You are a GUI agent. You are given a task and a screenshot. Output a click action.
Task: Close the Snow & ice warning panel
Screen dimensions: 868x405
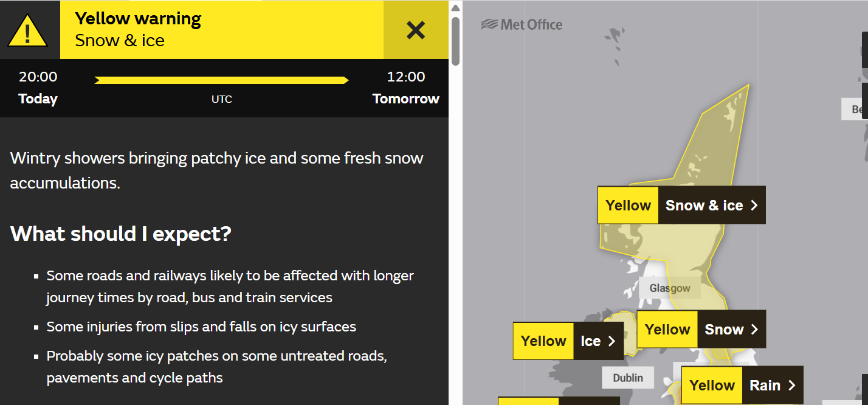point(416,30)
